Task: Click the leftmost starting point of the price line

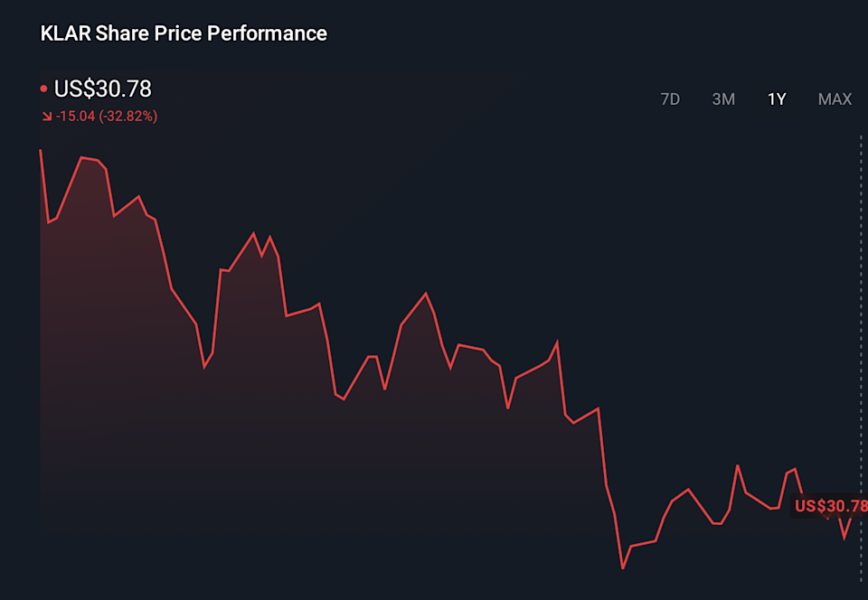Action: click(41, 151)
